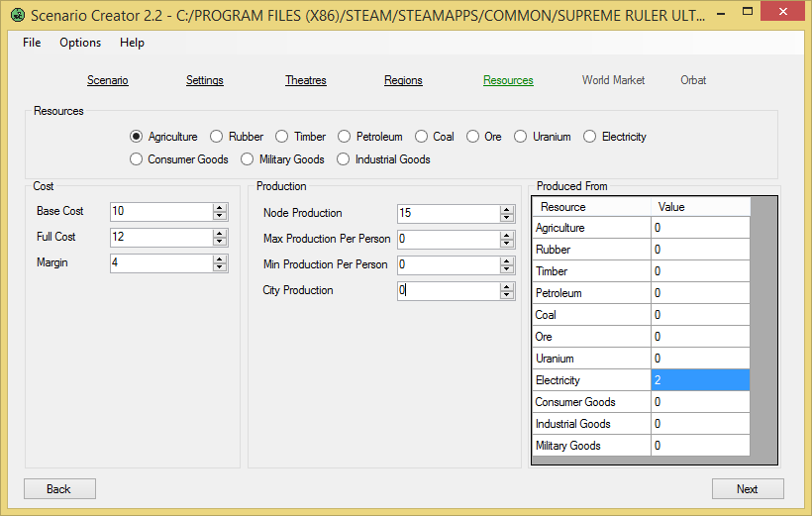Decrease City Production with down arrow
This screenshot has height=516, width=812.
point(507,295)
